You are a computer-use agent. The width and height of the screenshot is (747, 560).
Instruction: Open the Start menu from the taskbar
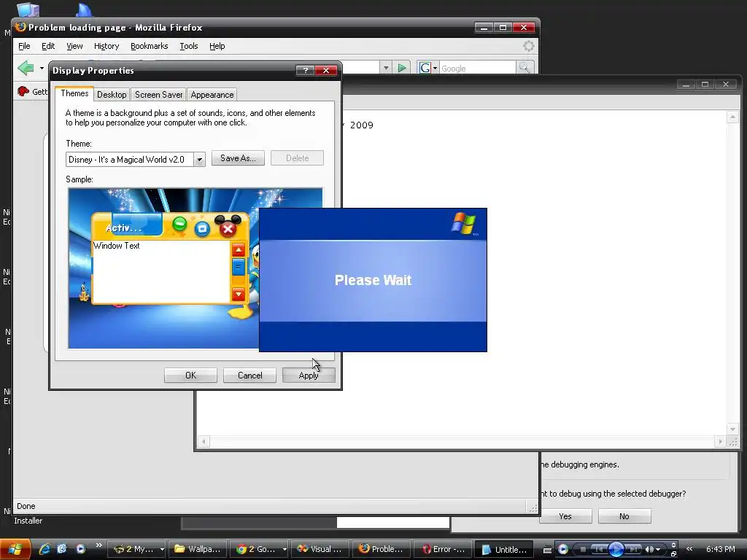pos(15,549)
